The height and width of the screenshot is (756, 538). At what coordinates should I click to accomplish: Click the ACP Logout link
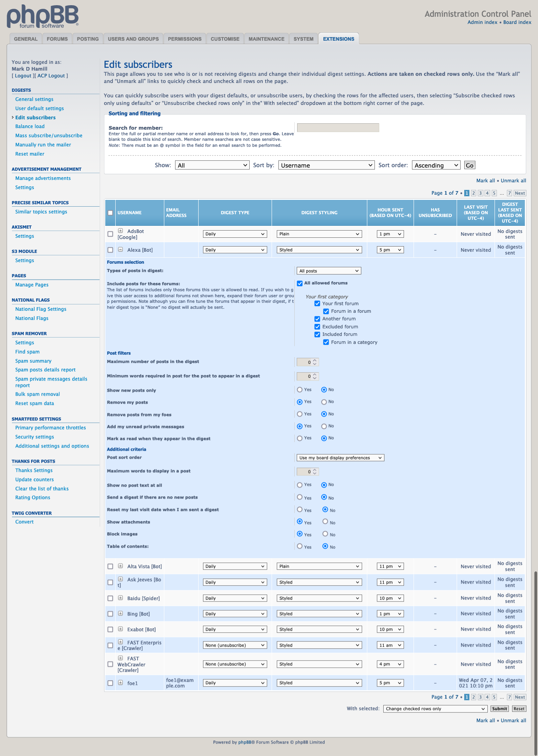pyautogui.click(x=51, y=76)
